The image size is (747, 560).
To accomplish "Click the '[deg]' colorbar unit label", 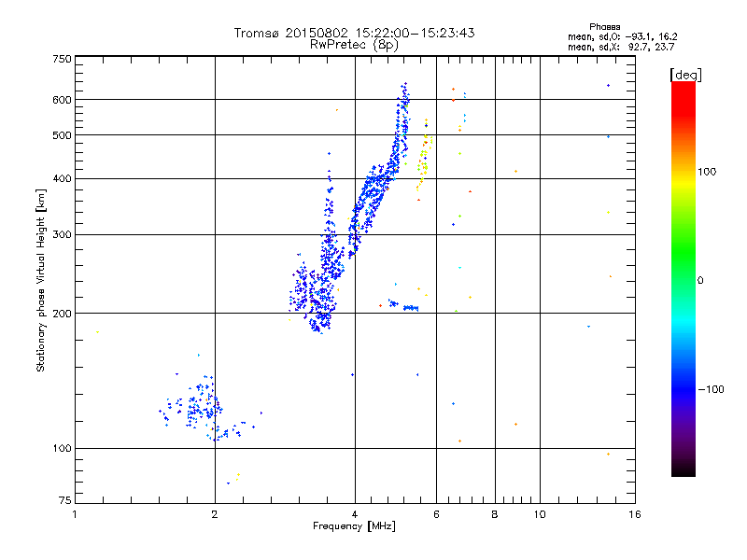I will click(685, 75).
